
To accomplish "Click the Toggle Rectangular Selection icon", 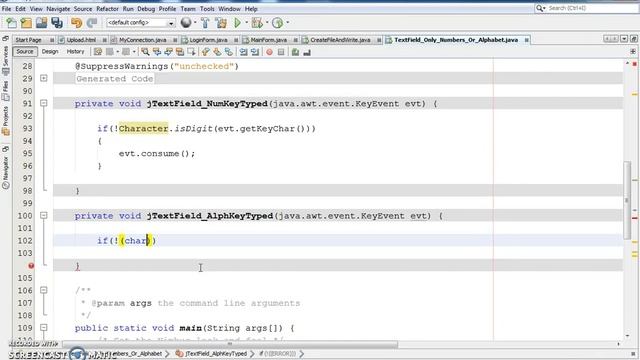I will click(191, 52).
